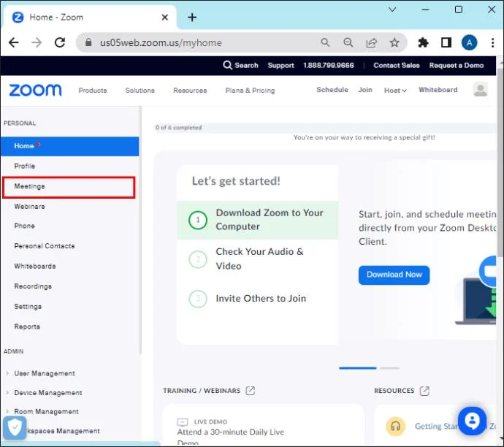Click the padlock site info icon
The height and width of the screenshot is (447, 504).
click(88, 42)
